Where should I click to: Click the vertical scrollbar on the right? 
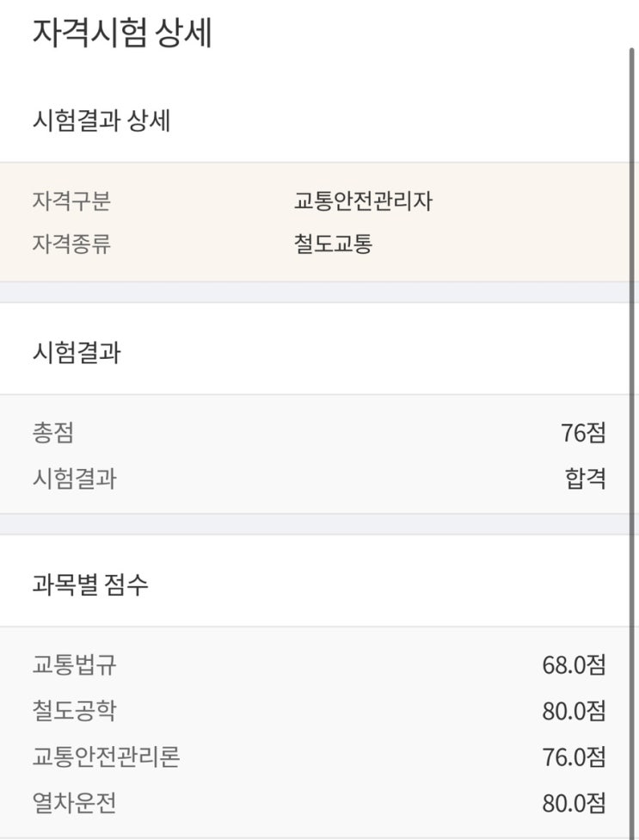[x=632, y=430]
